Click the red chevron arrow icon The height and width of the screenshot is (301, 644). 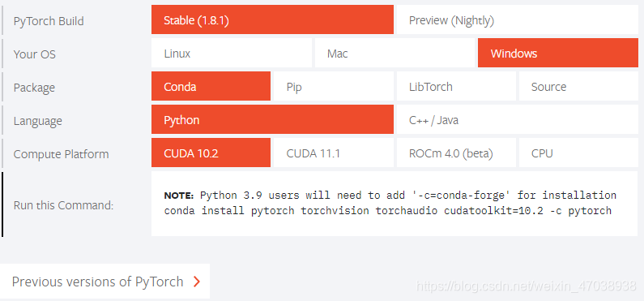click(x=197, y=282)
